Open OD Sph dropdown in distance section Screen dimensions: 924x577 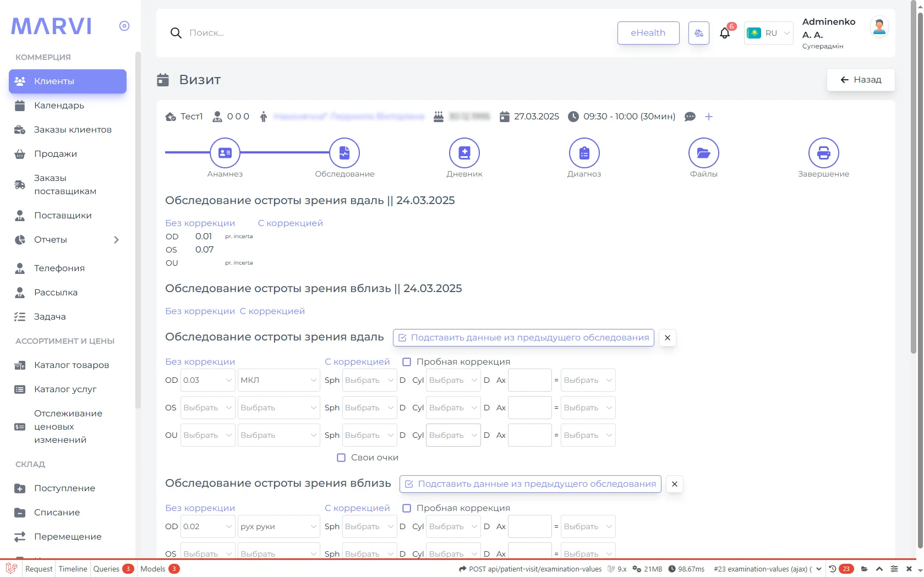point(370,380)
